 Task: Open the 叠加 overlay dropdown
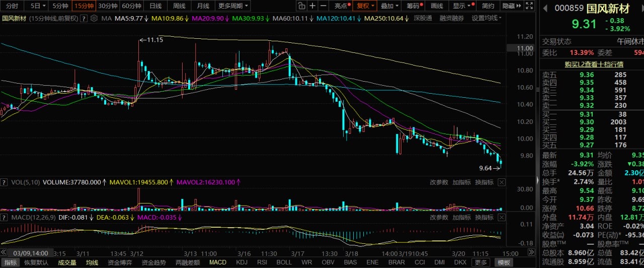pos(390,6)
